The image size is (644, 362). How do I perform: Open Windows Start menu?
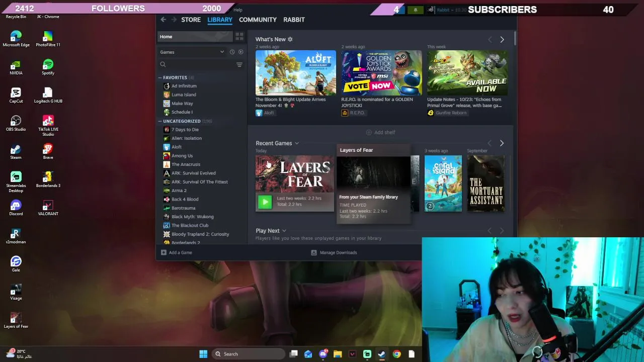pos(203,354)
